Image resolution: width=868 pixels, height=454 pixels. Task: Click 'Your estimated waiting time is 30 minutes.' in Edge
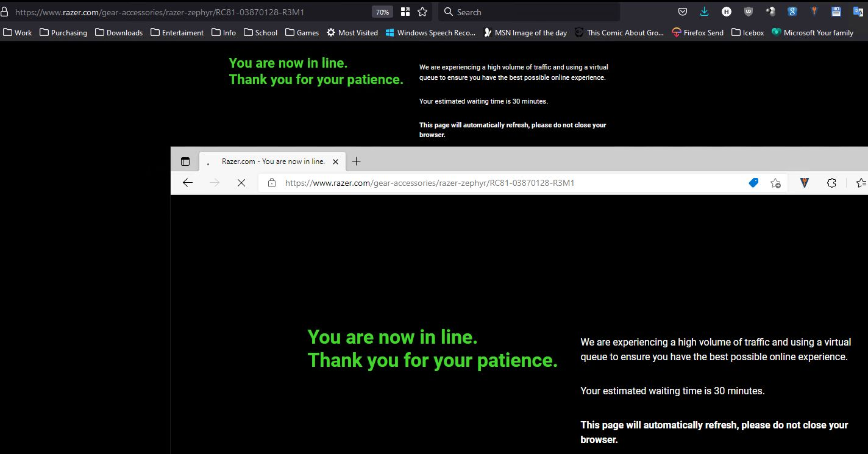pyautogui.click(x=672, y=391)
